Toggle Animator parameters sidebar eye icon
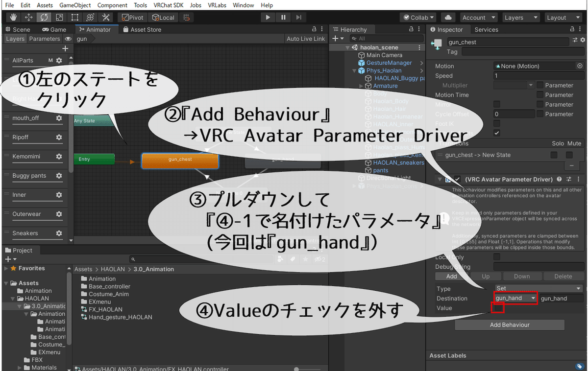The height and width of the screenshot is (371, 588). [68, 39]
